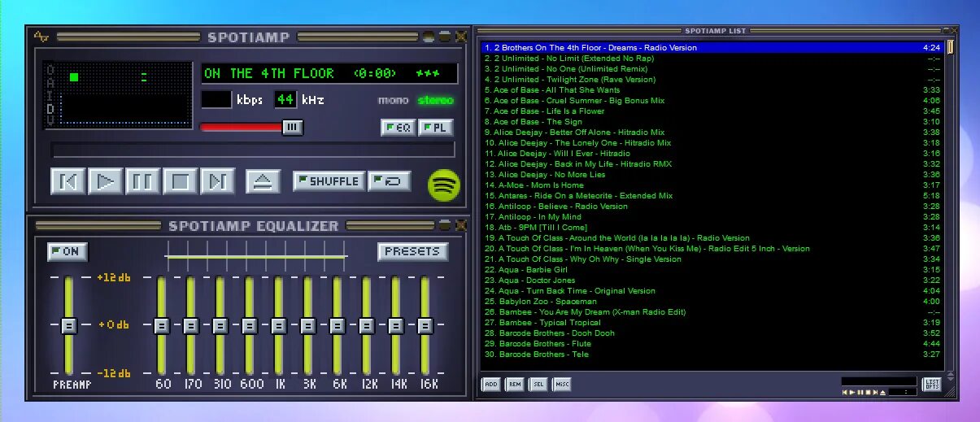The height and width of the screenshot is (422, 980).
Task: Select '25. Babylon Zoo - Spaceman'
Action: coord(712,302)
